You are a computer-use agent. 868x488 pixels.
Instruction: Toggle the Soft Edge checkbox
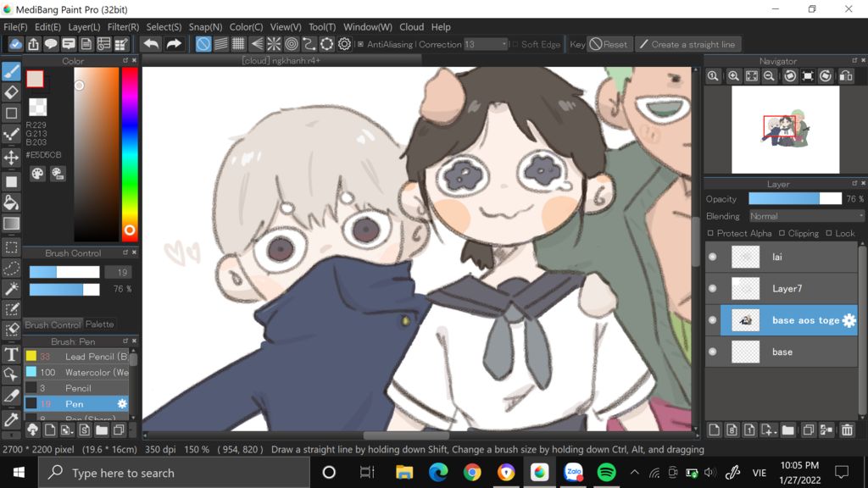pyautogui.click(x=515, y=44)
